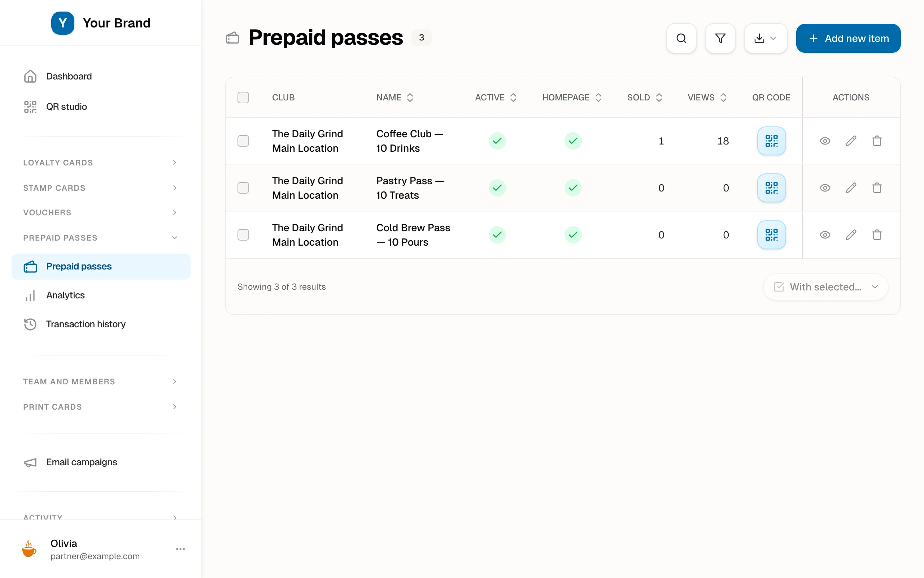Edit Pastry Pass
The height and width of the screenshot is (578, 924).
851,188
